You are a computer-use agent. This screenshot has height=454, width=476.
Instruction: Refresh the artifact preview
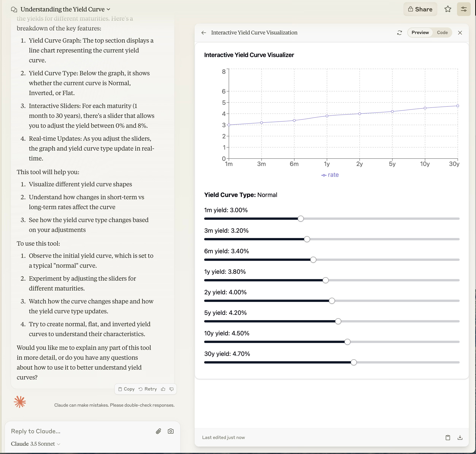click(400, 33)
